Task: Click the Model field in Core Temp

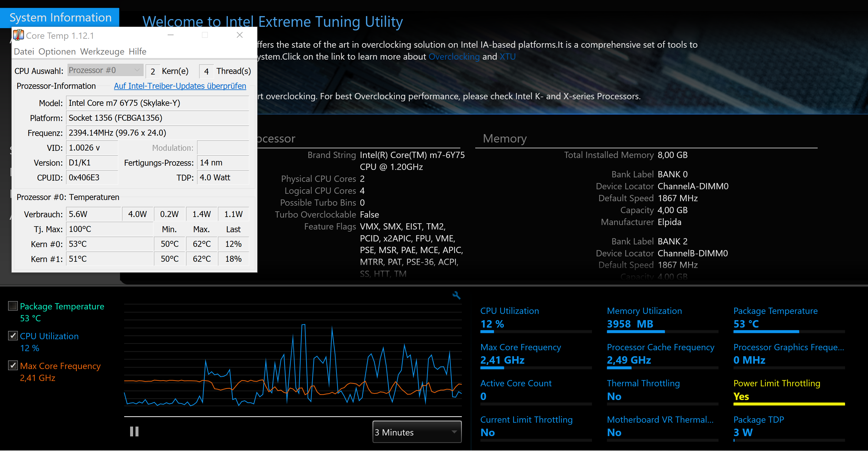Action: tap(157, 103)
